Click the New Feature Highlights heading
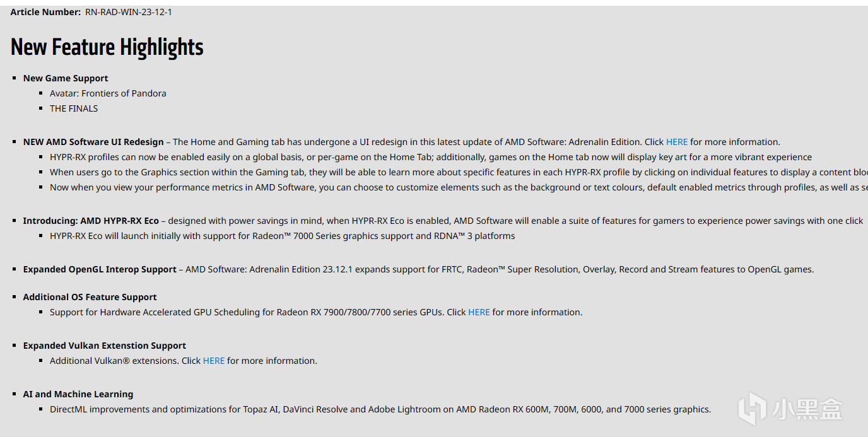Screen dimensions: 868x437 coord(107,47)
